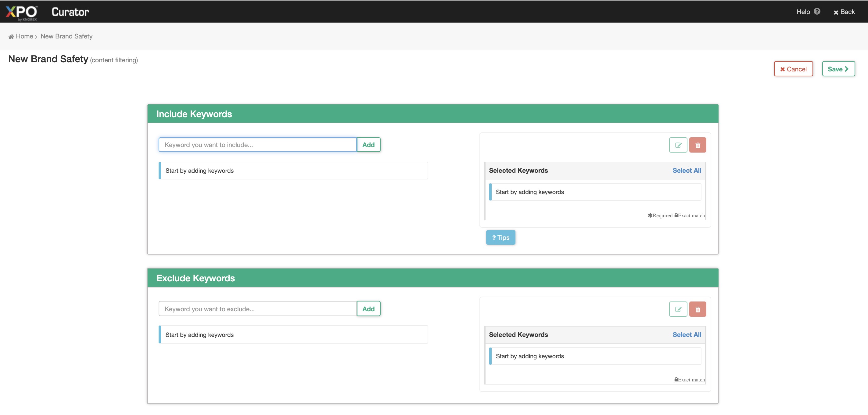Save the brand safety settings
The width and height of the screenshot is (868, 415).
pos(838,69)
